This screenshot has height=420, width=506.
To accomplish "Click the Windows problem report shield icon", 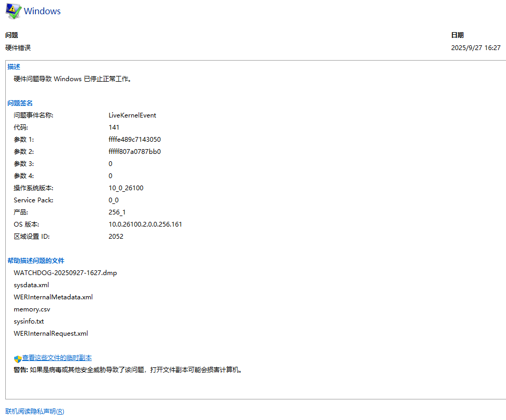I will (13, 11).
